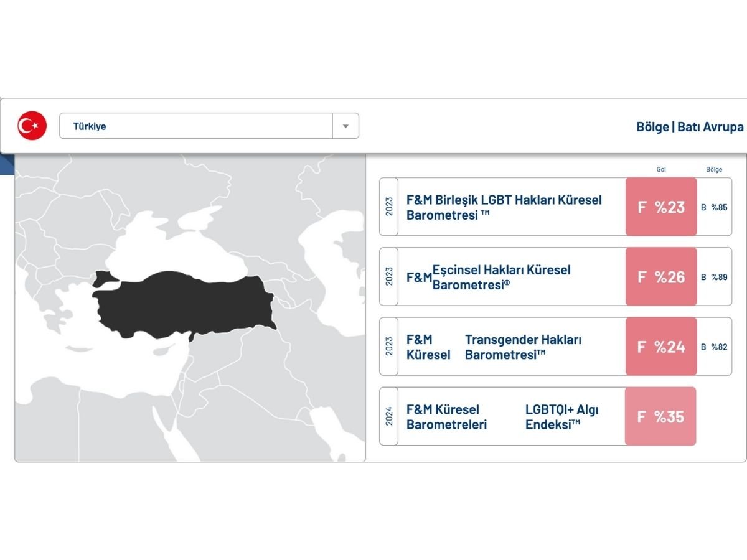Image resolution: width=747 pixels, height=560 pixels.
Task: Open the Türkiye country dropdown
Action: (x=196, y=126)
